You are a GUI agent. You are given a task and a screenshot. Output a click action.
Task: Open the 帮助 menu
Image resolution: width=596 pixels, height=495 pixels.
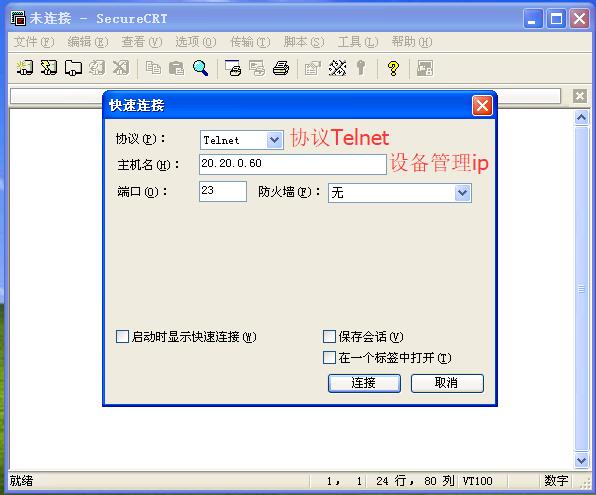pos(412,41)
